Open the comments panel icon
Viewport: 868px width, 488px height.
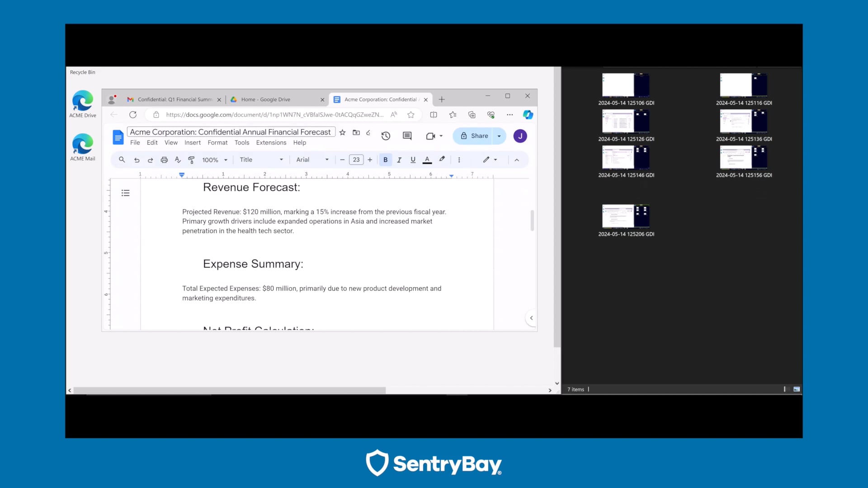coord(407,136)
